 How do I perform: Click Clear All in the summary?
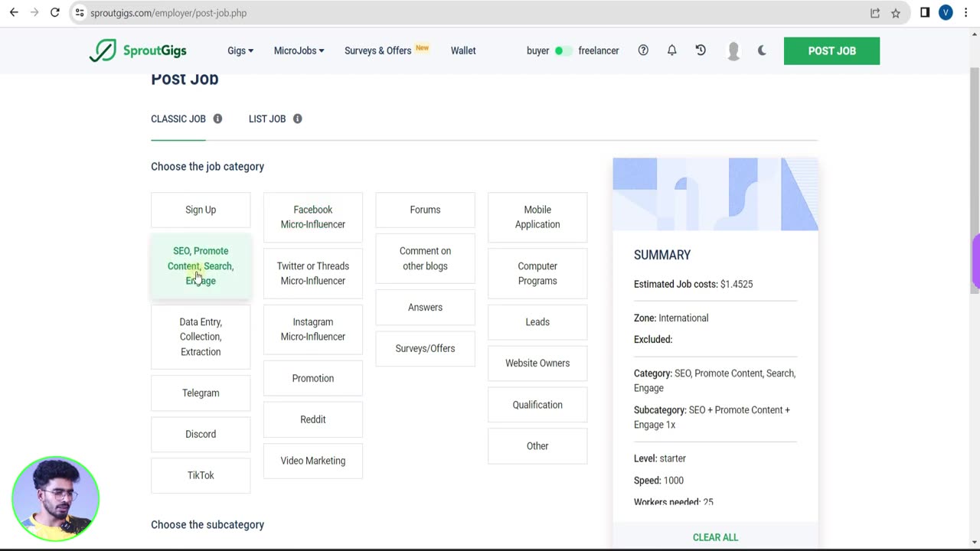(x=715, y=537)
